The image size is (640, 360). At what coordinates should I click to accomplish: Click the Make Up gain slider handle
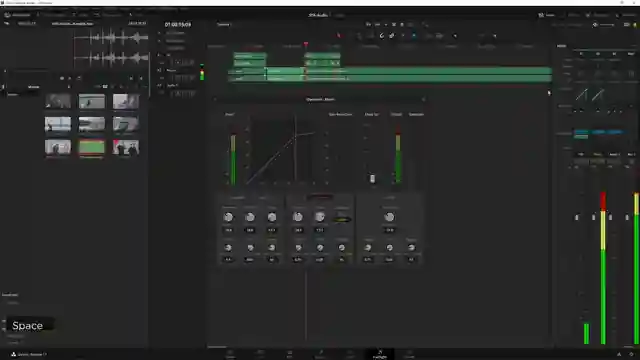372,178
